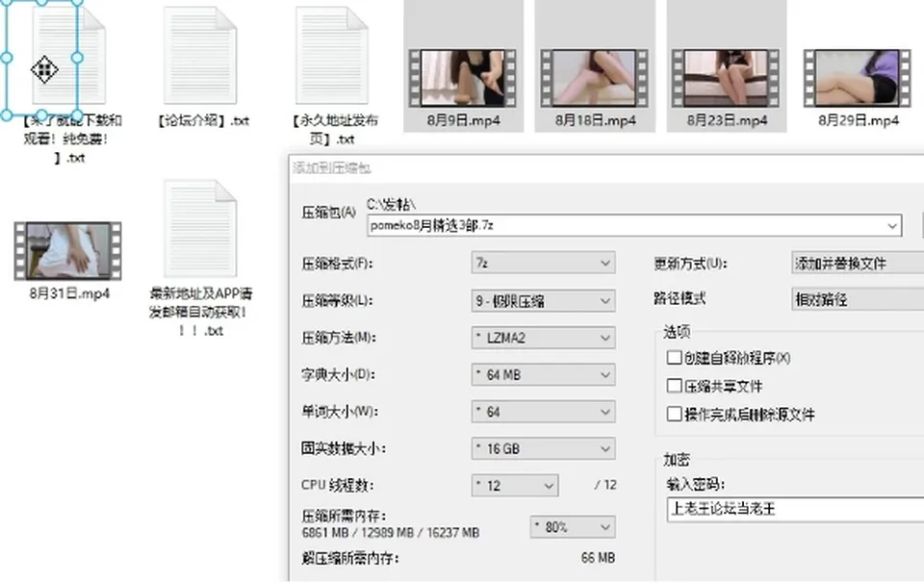Open the 单词大小 dropdown
The image size is (924, 583).
[x=543, y=412]
